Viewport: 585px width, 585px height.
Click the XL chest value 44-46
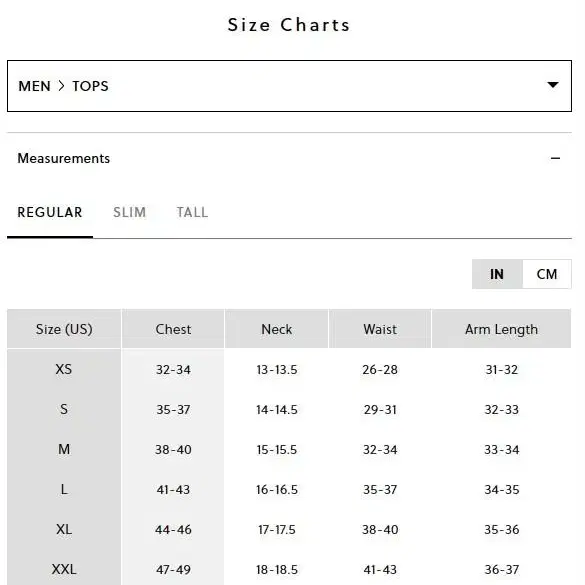click(173, 529)
